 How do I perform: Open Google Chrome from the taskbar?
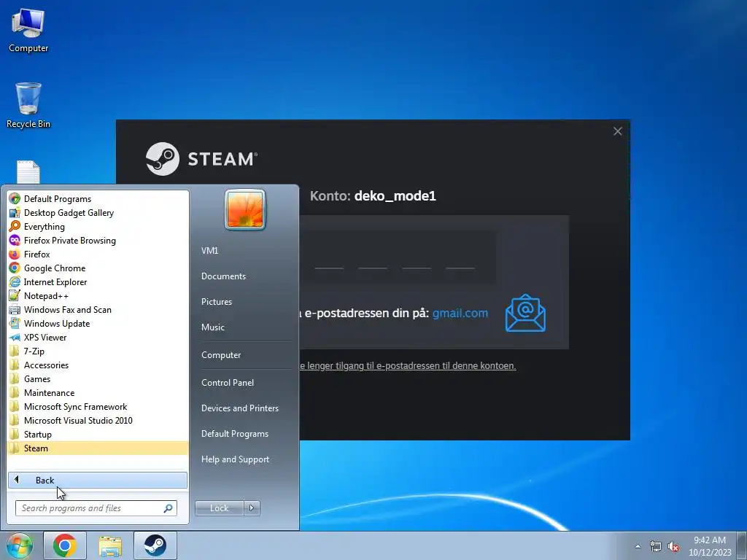click(65, 545)
